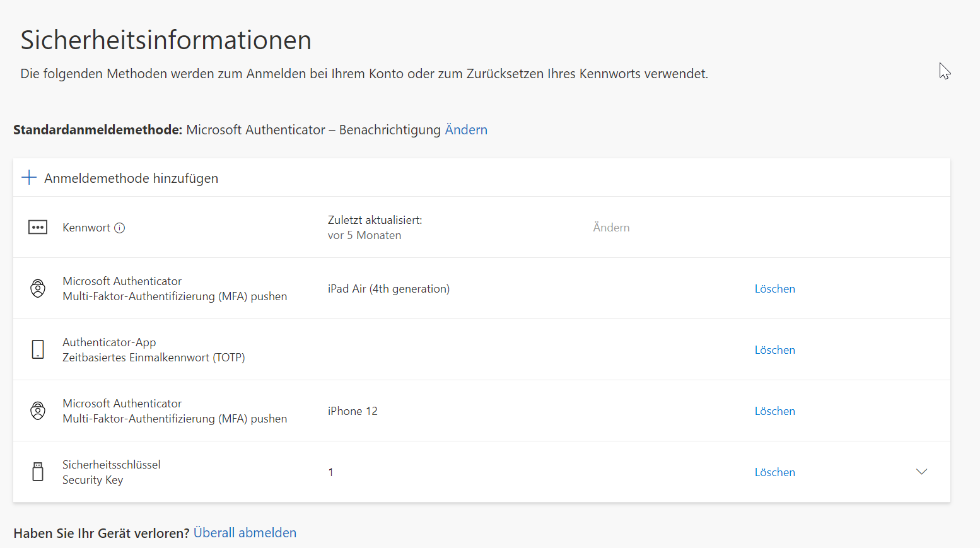Delete the Security Key method
Viewport: 980px width, 548px height.
tap(774, 472)
